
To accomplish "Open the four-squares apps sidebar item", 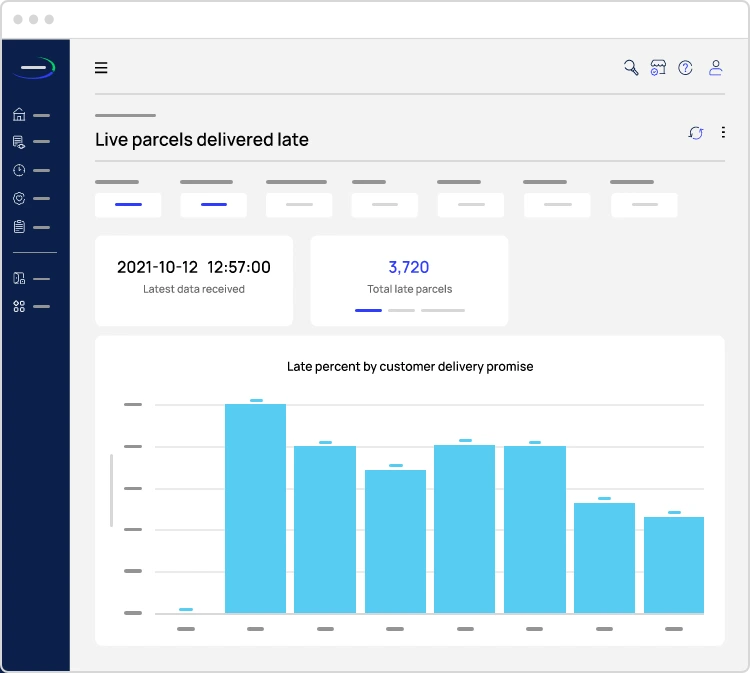I will click(19, 307).
